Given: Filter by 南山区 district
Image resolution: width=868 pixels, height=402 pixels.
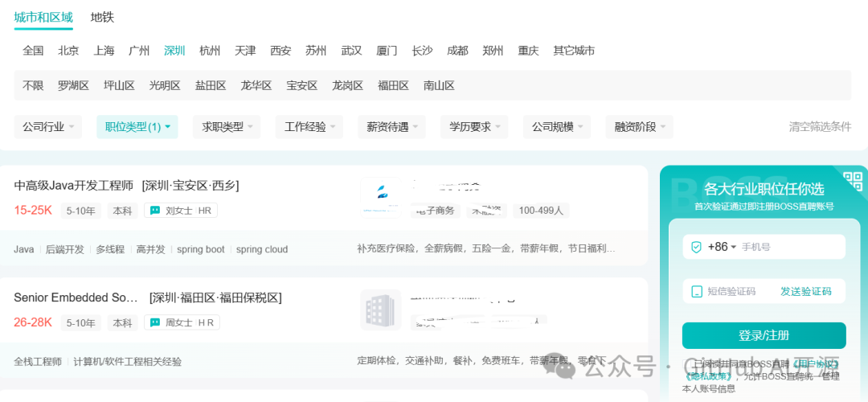Looking at the screenshot, I should [x=439, y=86].
